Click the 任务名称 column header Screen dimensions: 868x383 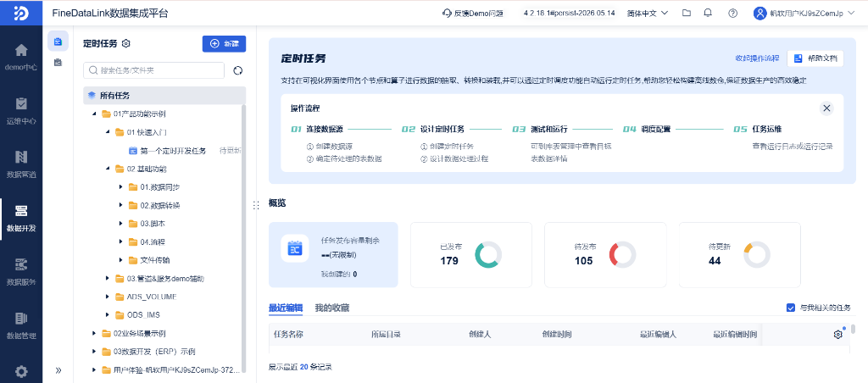click(x=288, y=335)
